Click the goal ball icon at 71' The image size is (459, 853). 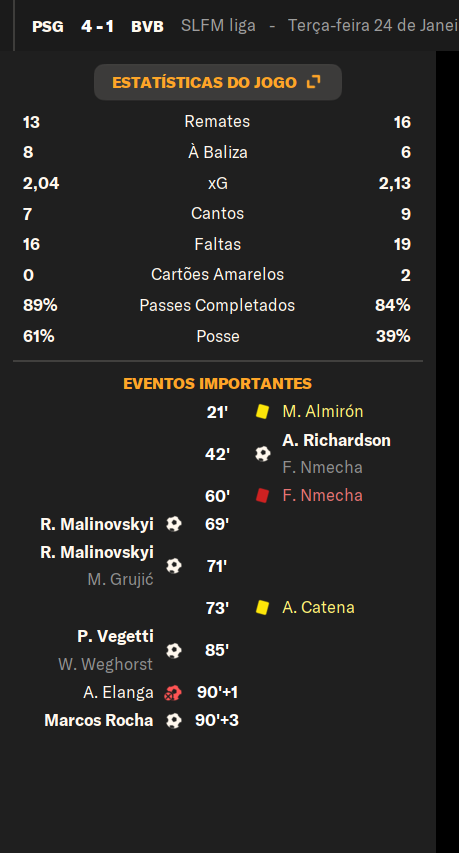pos(173,566)
